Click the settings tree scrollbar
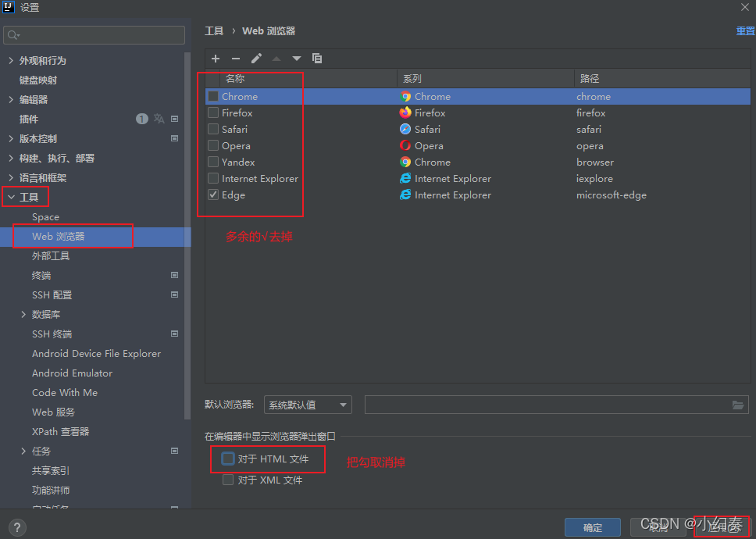756x539 pixels. coord(187,236)
